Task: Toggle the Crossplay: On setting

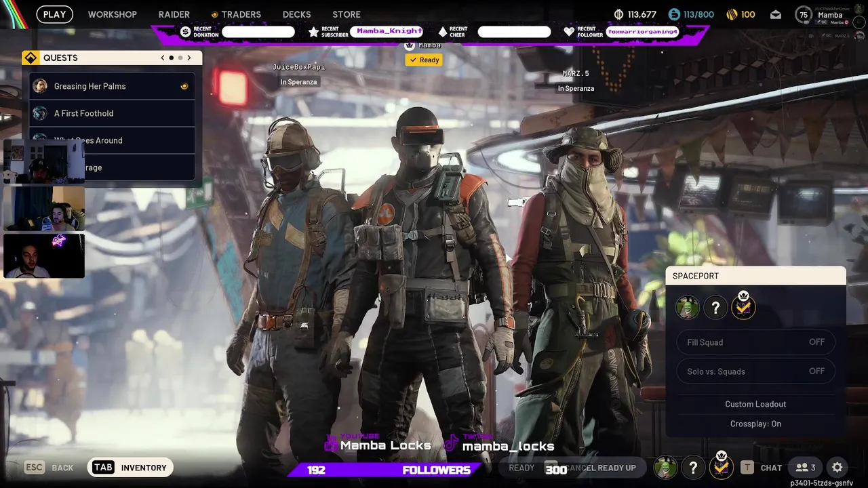Action: point(755,424)
